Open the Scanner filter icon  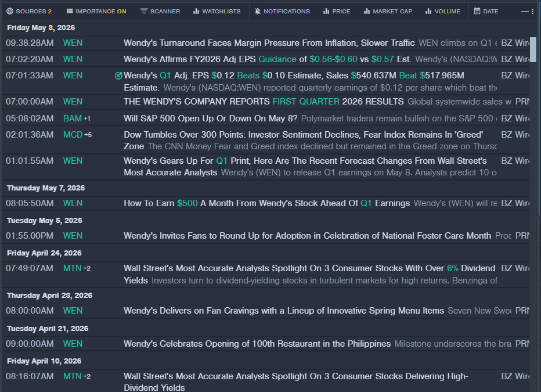(x=143, y=11)
